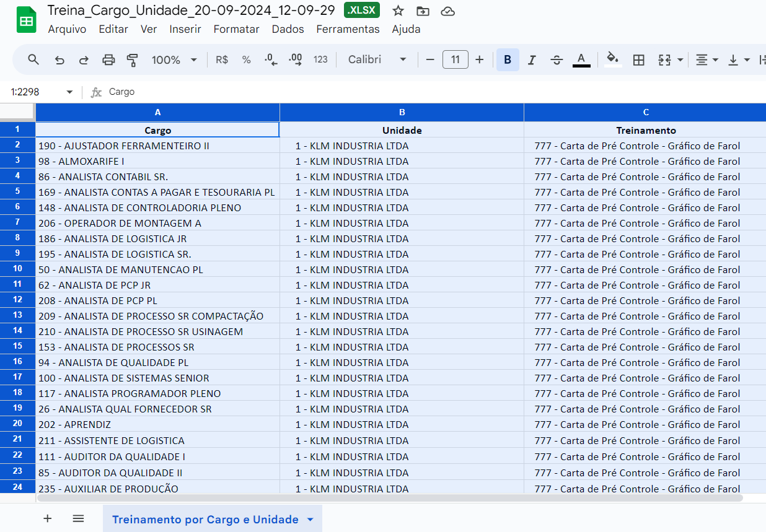Open horizontal align dropdown
The width and height of the screenshot is (766, 532).
tap(707, 59)
